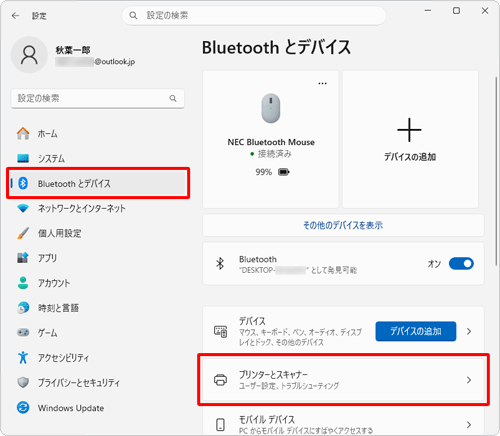500x436 pixels.
Task: Click the magnifier icon in the sidebar search box
Action: (x=173, y=98)
